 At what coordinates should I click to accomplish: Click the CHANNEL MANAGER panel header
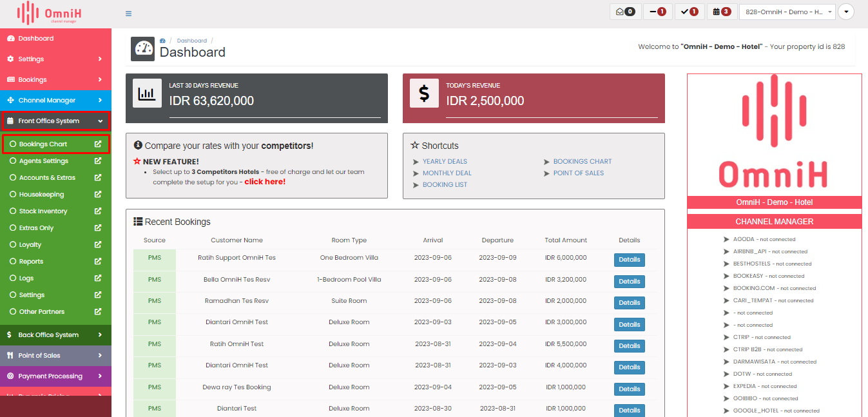coord(775,222)
